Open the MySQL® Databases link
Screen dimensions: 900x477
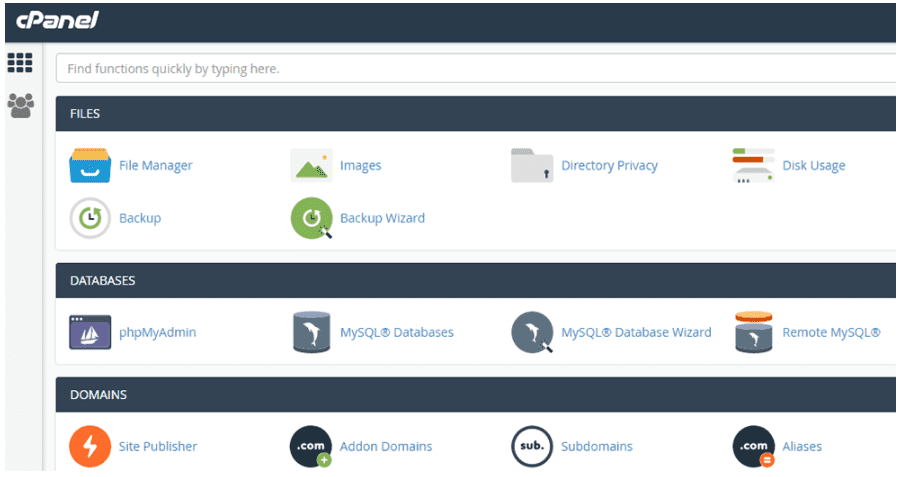tap(397, 332)
